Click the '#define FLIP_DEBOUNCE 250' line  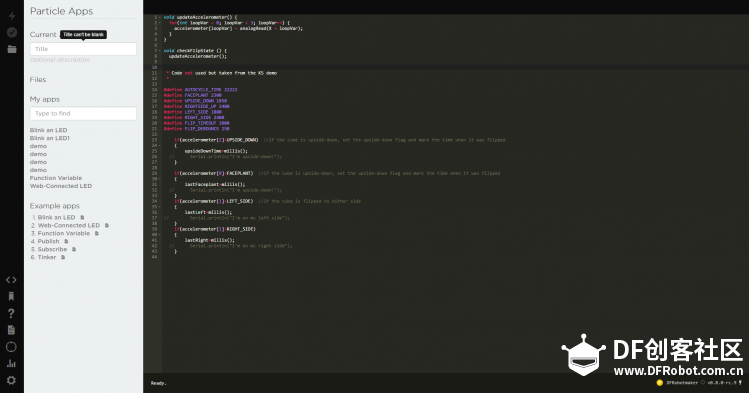pos(196,129)
